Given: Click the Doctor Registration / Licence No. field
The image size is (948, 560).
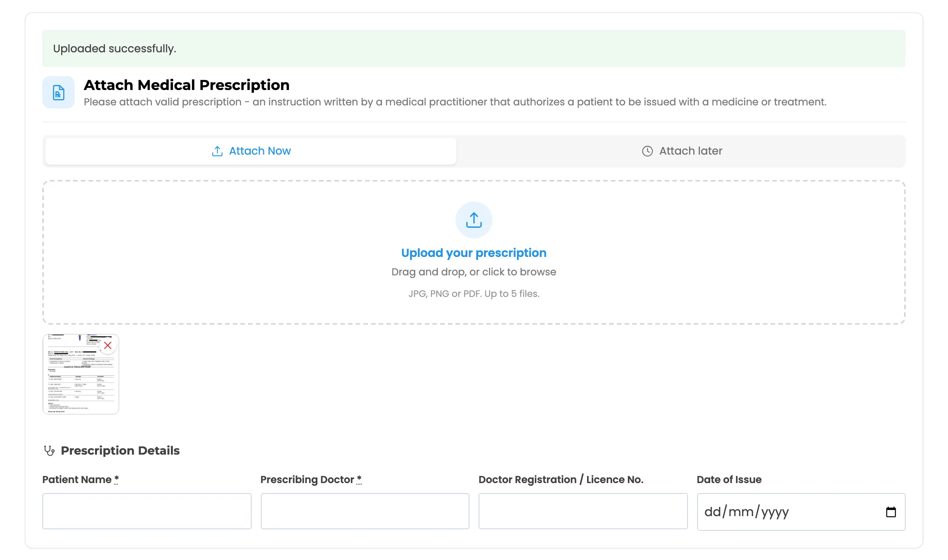Looking at the screenshot, I should click(x=583, y=511).
